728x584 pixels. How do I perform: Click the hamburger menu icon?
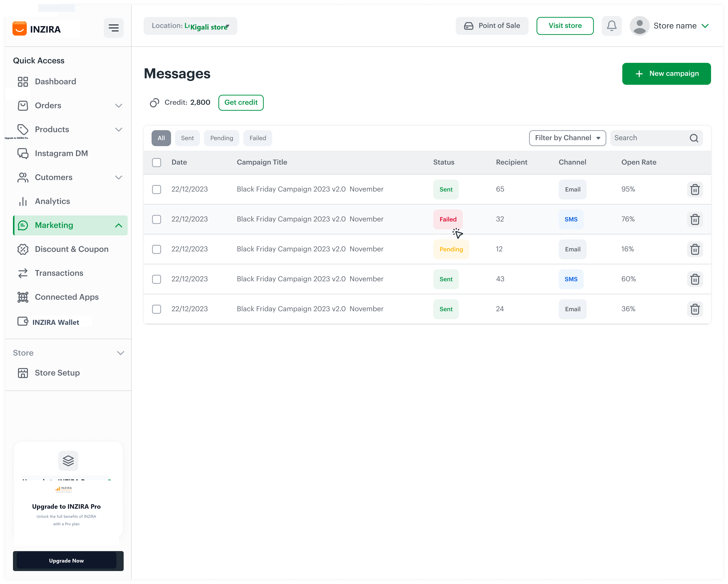click(x=114, y=28)
